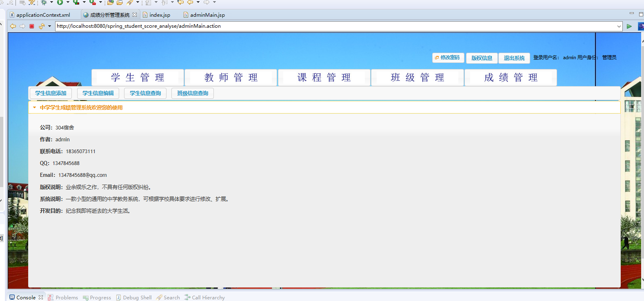Open the Search view tab
The height and width of the screenshot is (301, 644).
tap(168, 297)
